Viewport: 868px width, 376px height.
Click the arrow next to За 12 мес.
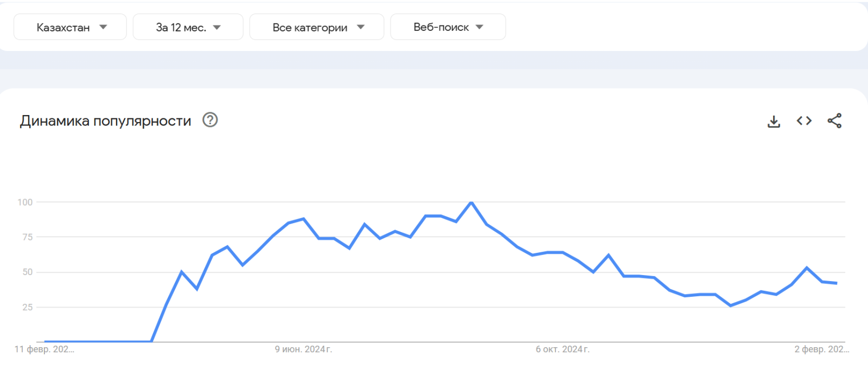pyautogui.click(x=217, y=27)
